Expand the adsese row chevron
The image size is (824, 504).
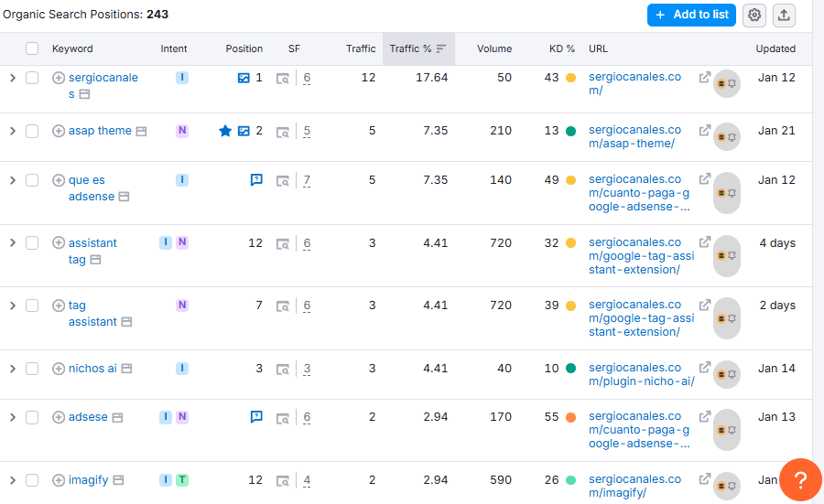click(x=13, y=417)
